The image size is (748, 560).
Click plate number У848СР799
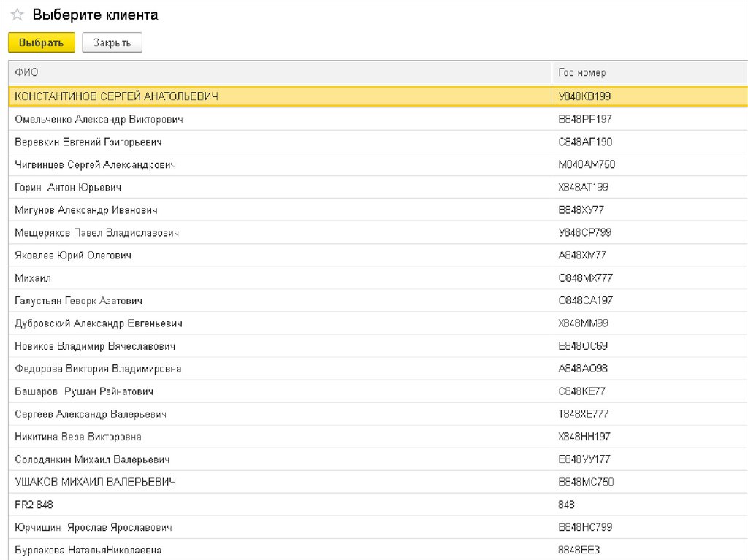click(584, 232)
